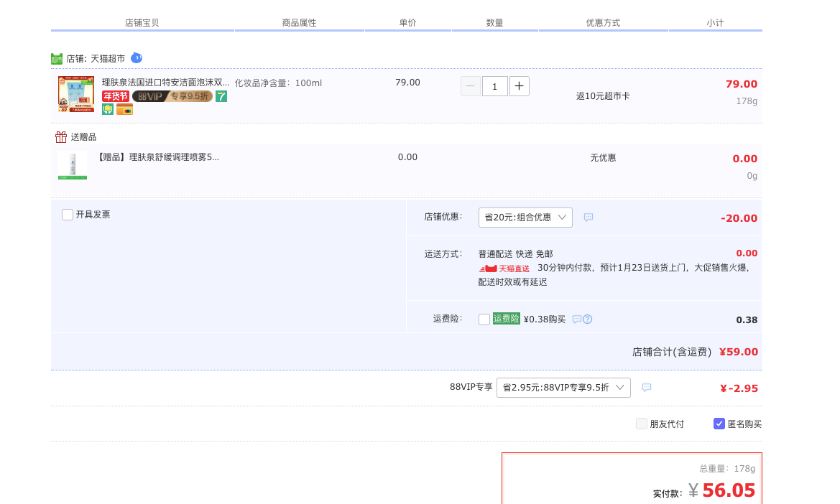Click the red 年货节 badge
Image resolution: width=840 pixels, height=504 pixels.
116,96
